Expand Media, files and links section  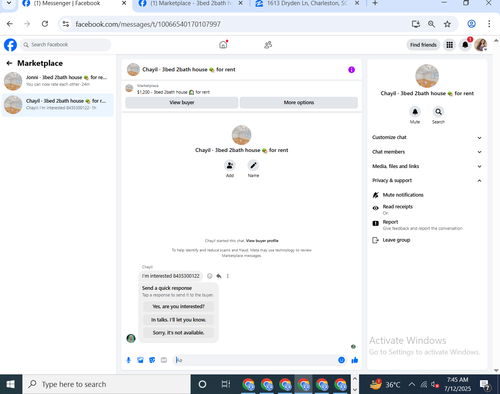(427, 166)
